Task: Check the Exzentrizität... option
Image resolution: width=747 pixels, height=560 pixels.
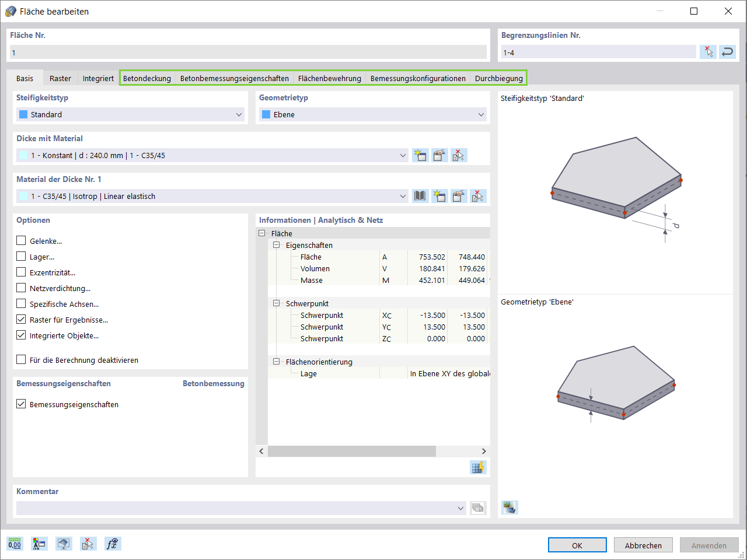Action: pos(22,272)
